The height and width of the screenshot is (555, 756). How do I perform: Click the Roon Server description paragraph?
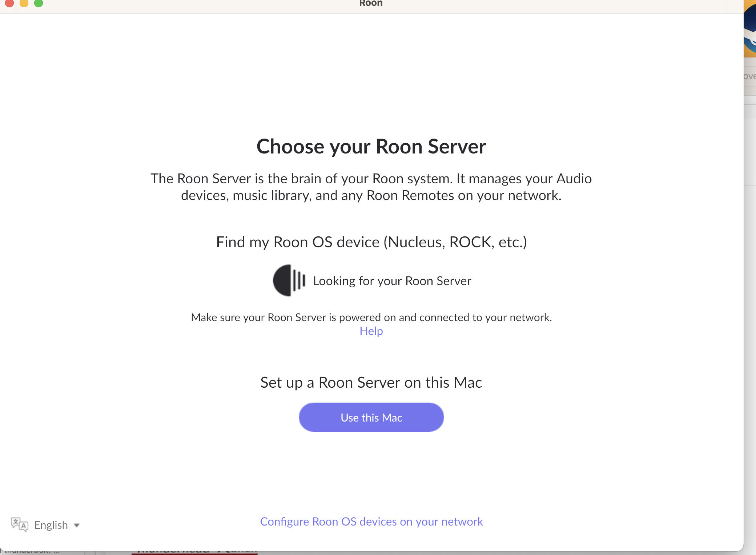point(371,187)
